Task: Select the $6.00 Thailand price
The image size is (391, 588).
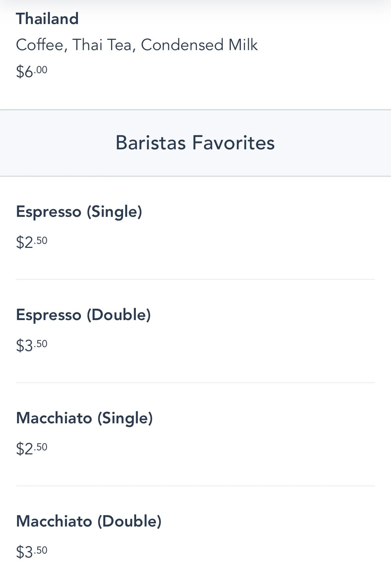Action: pos(32,71)
